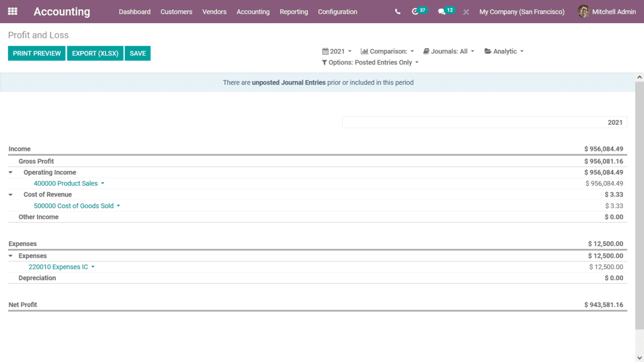The height and width of the screenshot is (362, 644).
Task: Open Options: Posted Entries Only filter
Action: (x=370, y=62)
